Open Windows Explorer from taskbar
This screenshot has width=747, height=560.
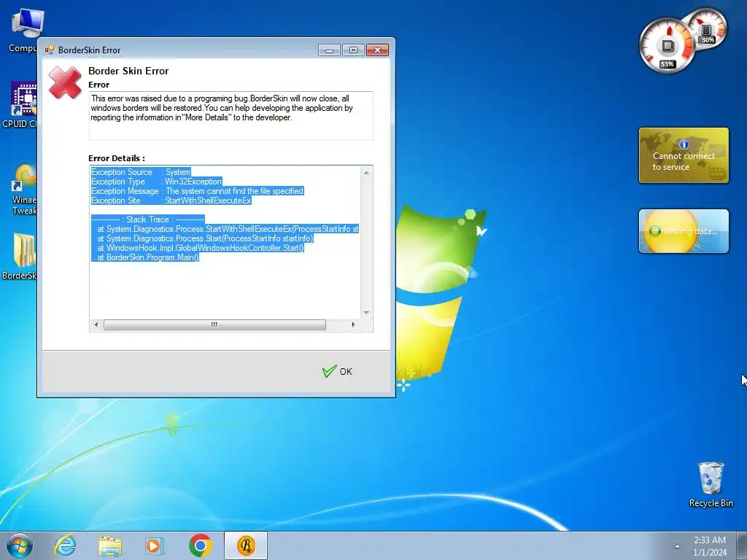pyautogui.click(x=110, y=545)
